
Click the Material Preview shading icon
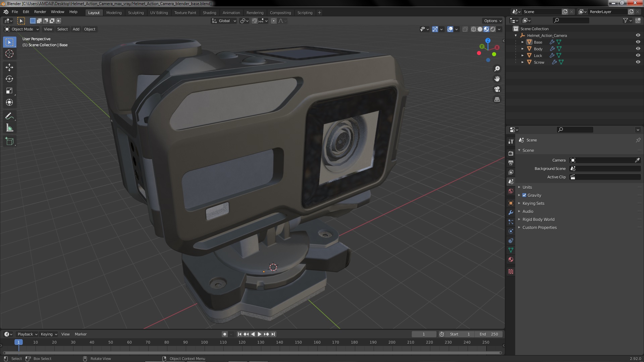click(x=486, y=29)
